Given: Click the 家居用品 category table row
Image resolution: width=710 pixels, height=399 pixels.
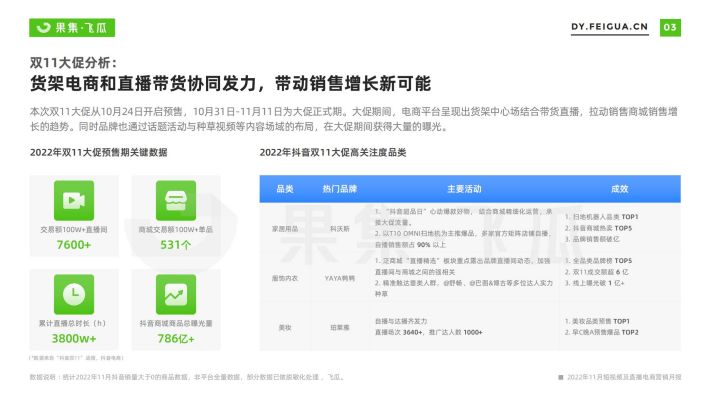Looking at the screenshot, I should [x=470, y=228].
